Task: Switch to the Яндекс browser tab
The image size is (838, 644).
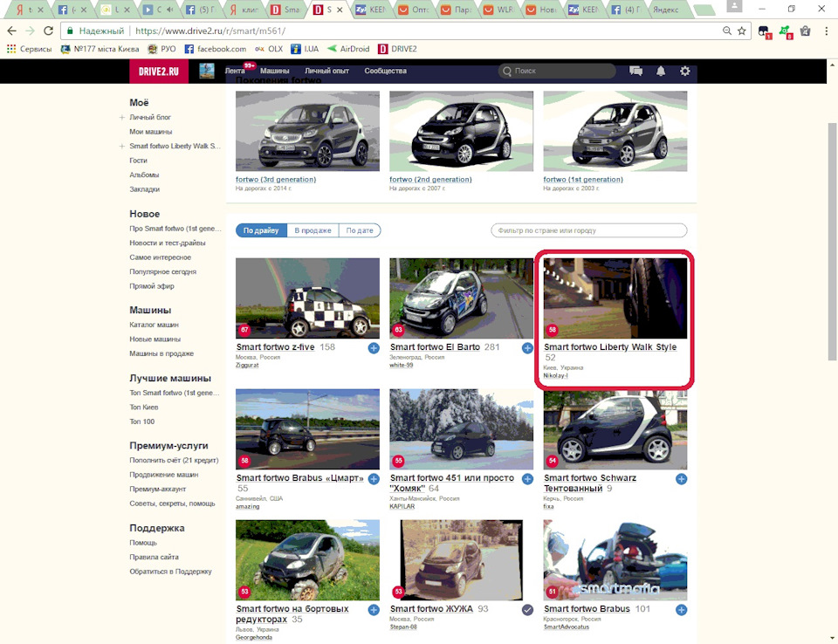Action: coord(665,10)
